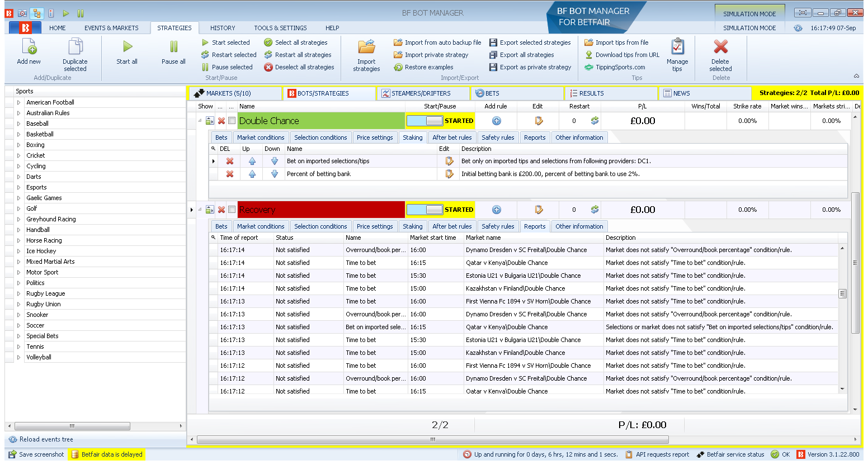Screen dimensions: 868x465
Task: Click the Add new strategy icon
Action: [29, 47]
